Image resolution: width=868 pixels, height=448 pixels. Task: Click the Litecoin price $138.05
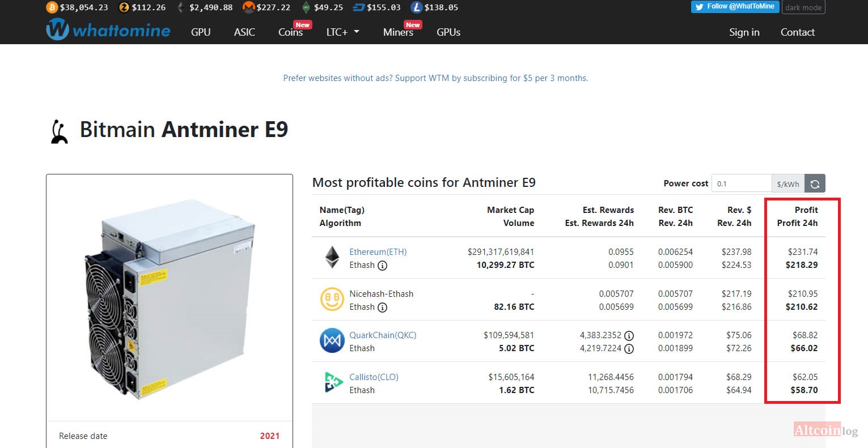(441, 7)
